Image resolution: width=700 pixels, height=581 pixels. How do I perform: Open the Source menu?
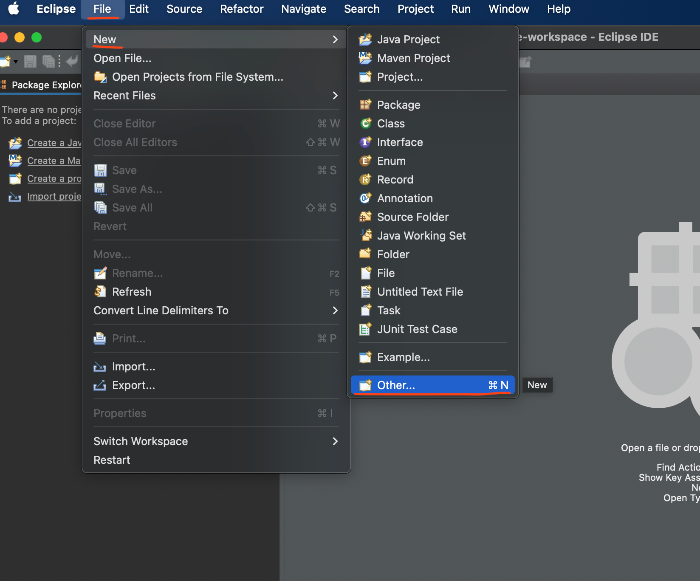tap(184, 9)
